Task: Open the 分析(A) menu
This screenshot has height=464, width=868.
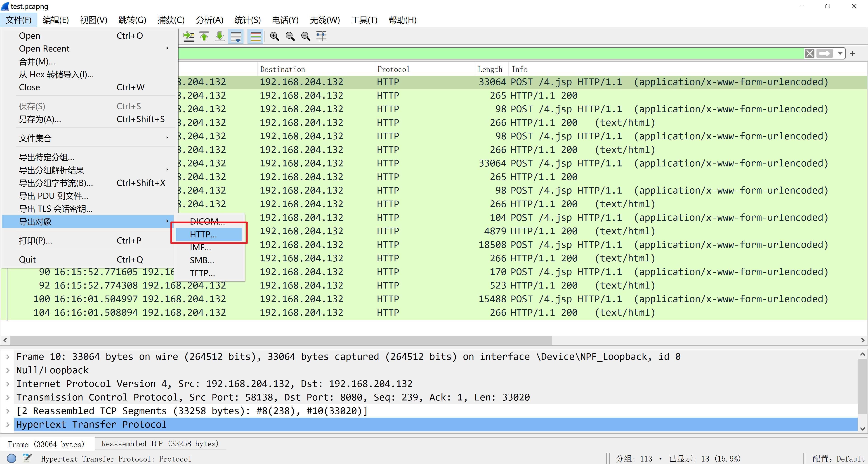Action: coord(209,20)
